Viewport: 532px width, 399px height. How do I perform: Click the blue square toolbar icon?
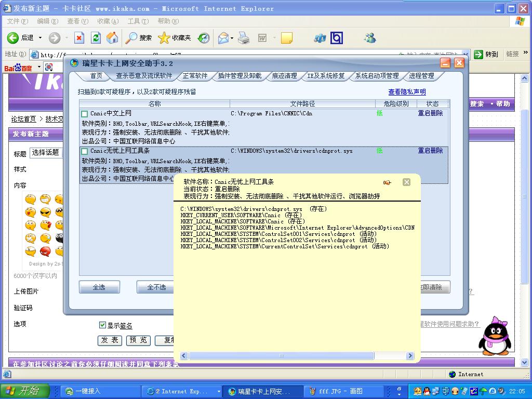pos(337,37)
